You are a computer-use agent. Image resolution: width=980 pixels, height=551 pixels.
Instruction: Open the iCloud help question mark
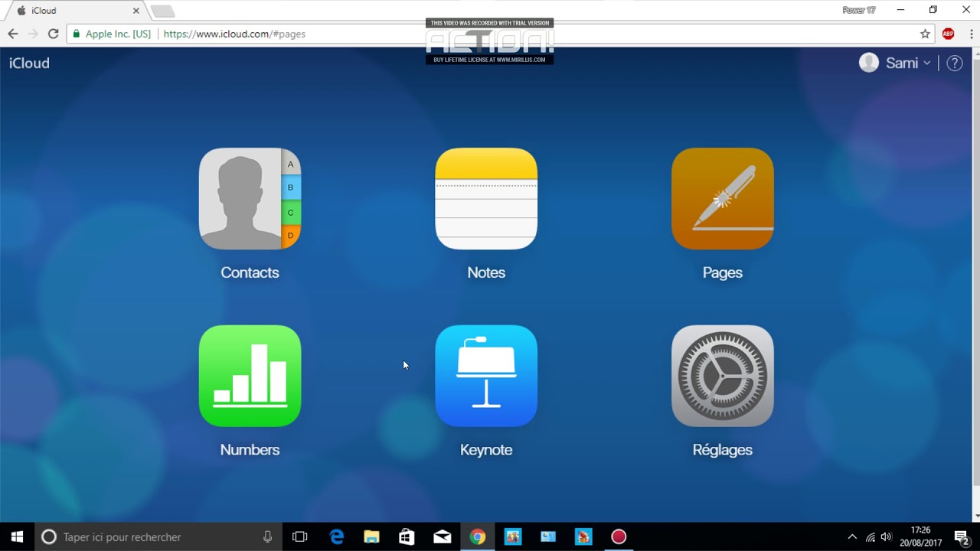(955, 64)
